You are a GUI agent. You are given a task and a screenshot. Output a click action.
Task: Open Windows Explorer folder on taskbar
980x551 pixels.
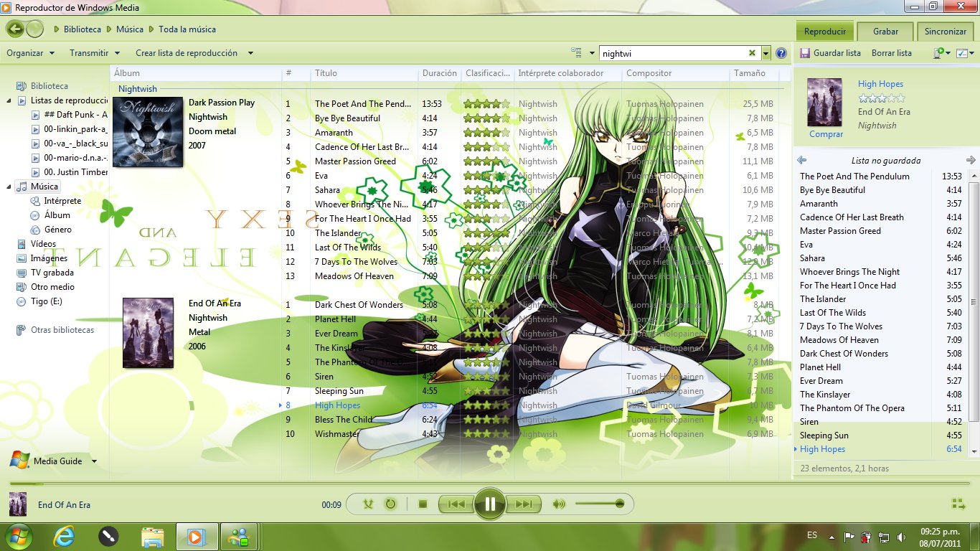click(x=153, y=536)
